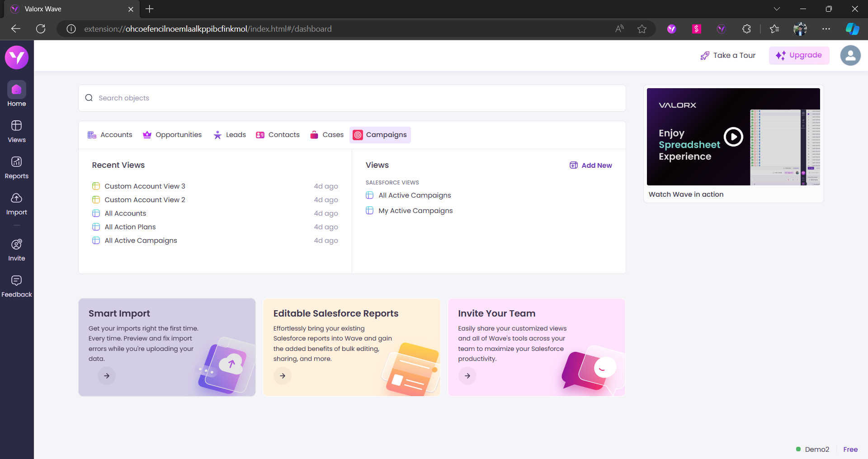
Task: Open the Views sidebar section
Action: pyautogui.click(x=17, y=131)
